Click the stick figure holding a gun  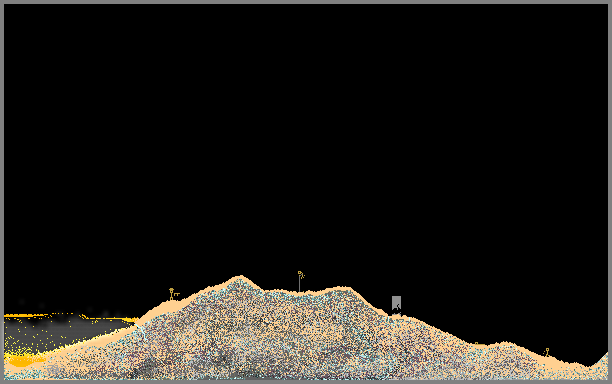(x=171, y=294)
